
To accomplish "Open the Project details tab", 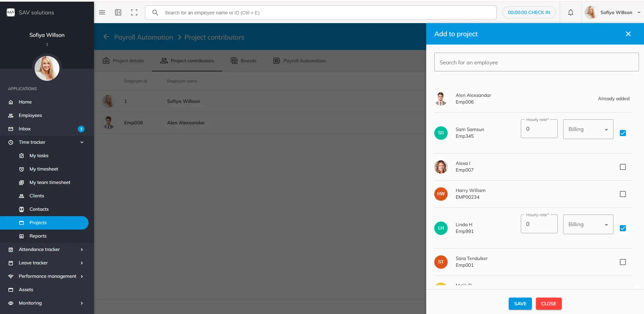I will click(123, 61).
